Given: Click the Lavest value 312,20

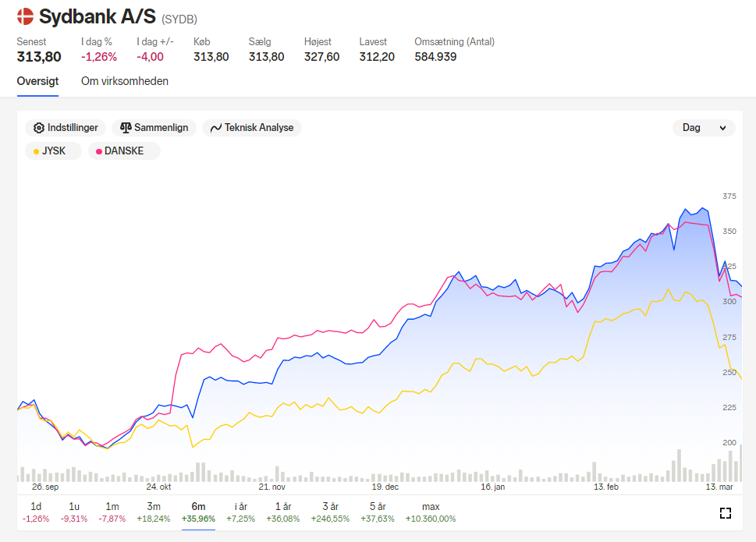Looking at the screenshot, I should tap(377, 57).
